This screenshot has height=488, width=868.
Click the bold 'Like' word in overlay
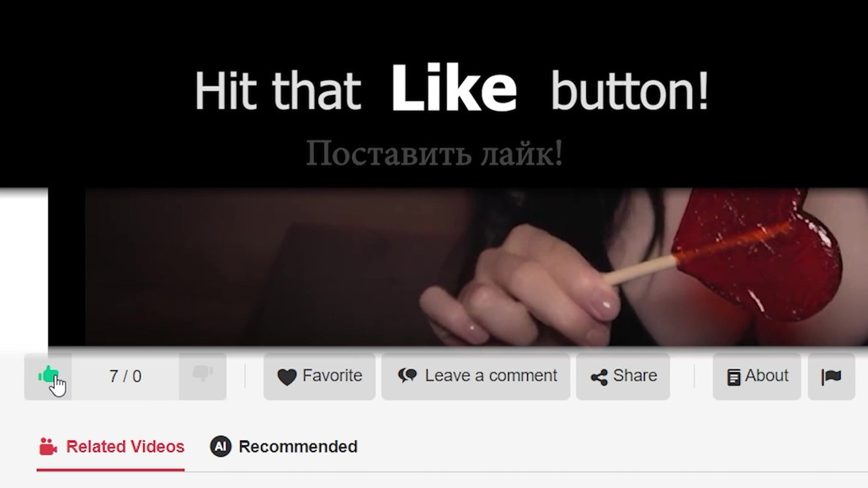tap(454, 88)
